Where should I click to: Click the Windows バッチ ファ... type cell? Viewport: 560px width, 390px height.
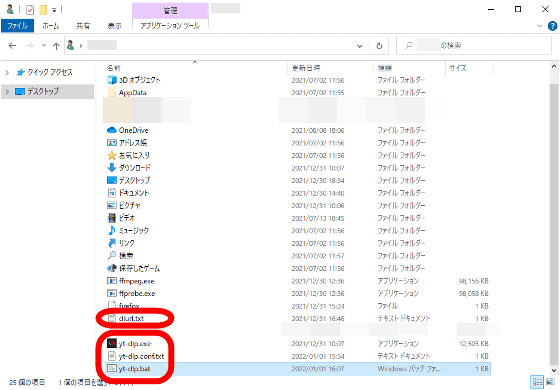(409, 369)
